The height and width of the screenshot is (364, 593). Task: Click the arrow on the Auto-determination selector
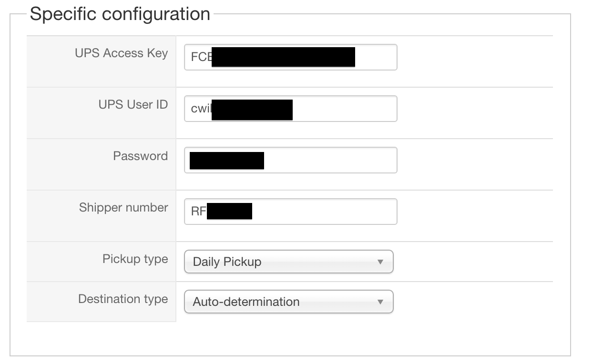coord(380,302)
